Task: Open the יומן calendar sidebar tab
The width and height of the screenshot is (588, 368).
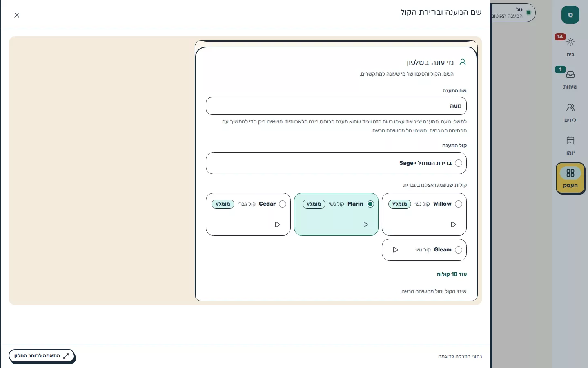Action: [x=570, y=145]
